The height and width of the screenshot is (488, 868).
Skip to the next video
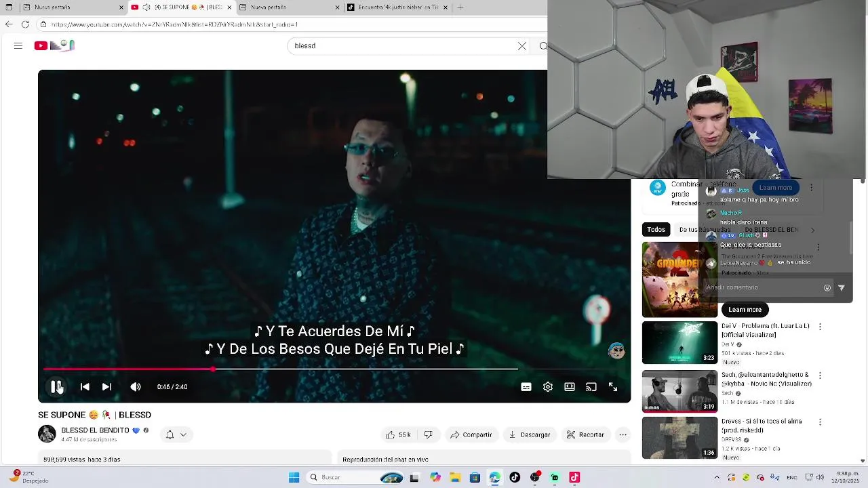pos(106,386)
